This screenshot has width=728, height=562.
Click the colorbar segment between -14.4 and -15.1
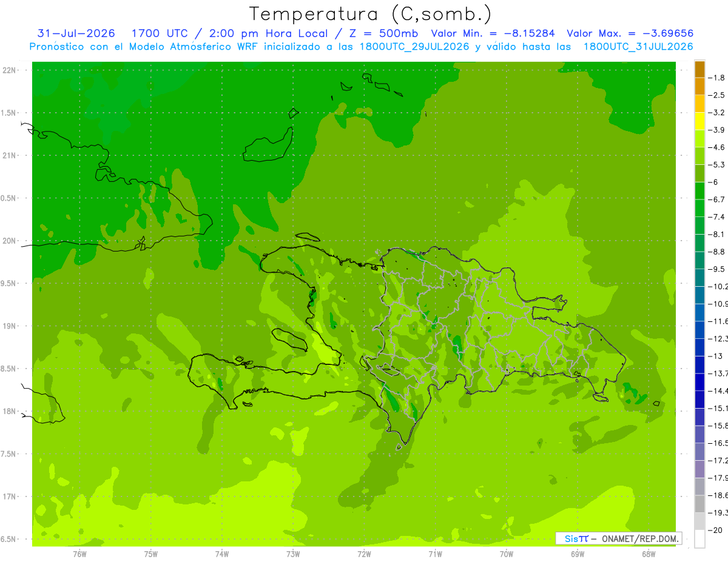pos(699,400)
